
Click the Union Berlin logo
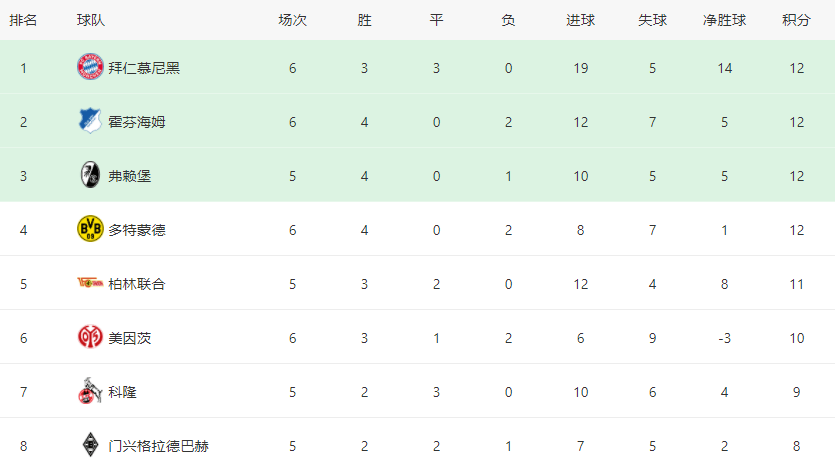[90, 282]
